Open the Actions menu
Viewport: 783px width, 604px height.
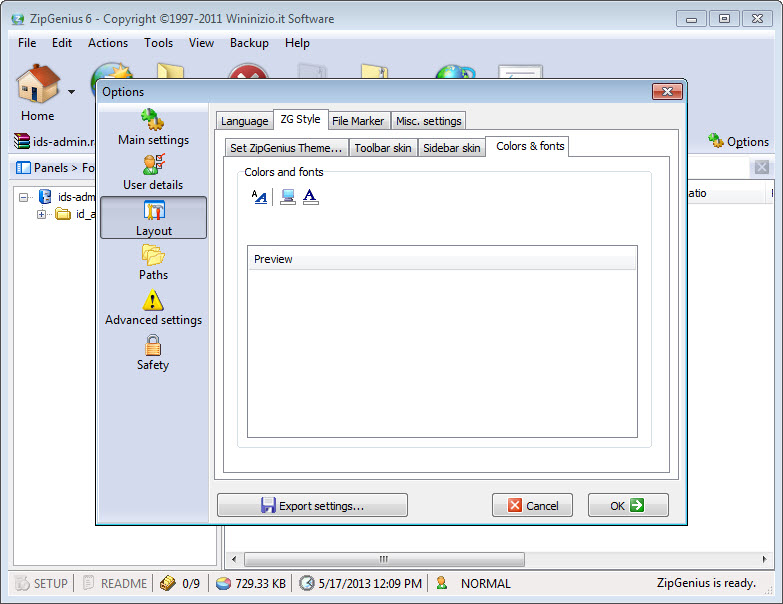[x=108, y=43]
